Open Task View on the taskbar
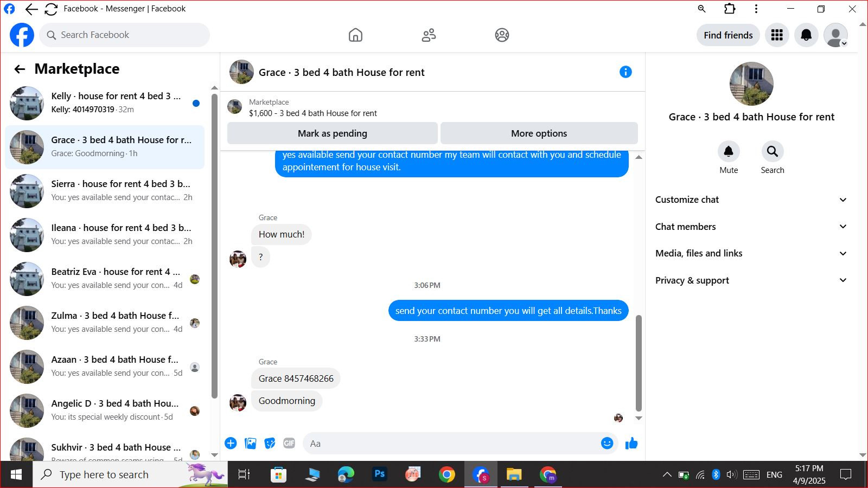Viewport: 868px width, 488px height. pos(244,474)
